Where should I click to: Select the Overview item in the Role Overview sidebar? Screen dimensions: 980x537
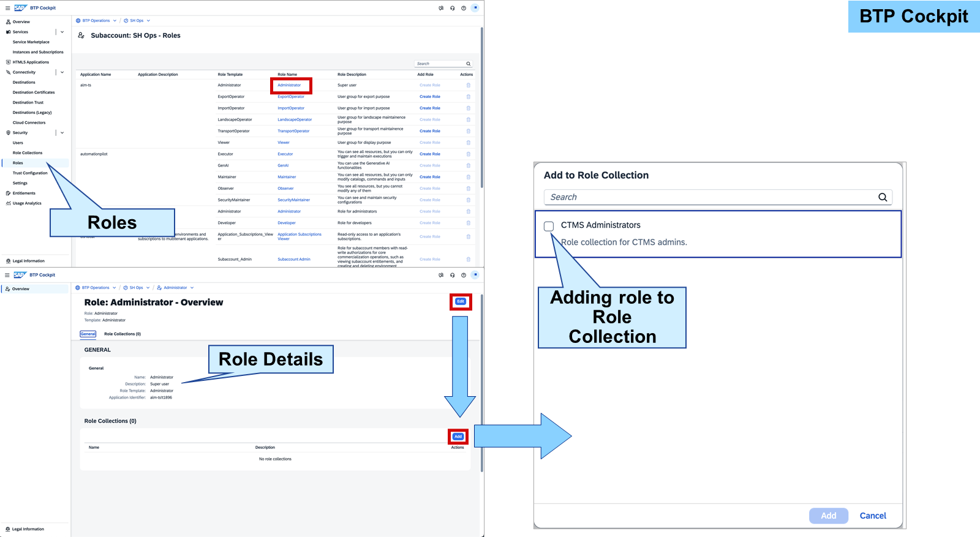pyautogui.click(x=35, y=289)
